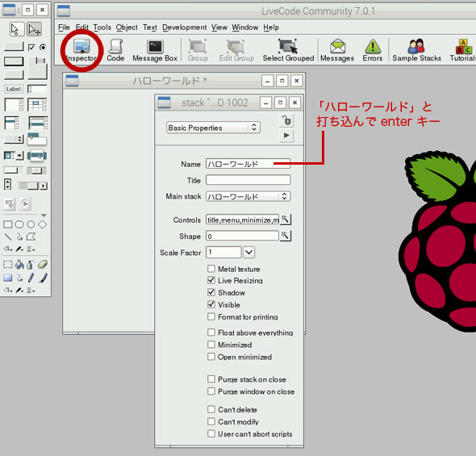
Task: Click the Controls input field
Action: 242,220
